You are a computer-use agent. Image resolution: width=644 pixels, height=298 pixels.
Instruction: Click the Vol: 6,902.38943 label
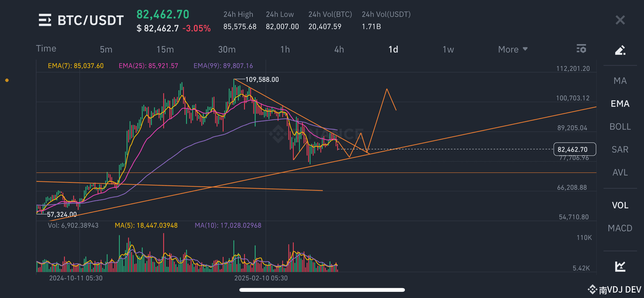(x=73, y=225)
